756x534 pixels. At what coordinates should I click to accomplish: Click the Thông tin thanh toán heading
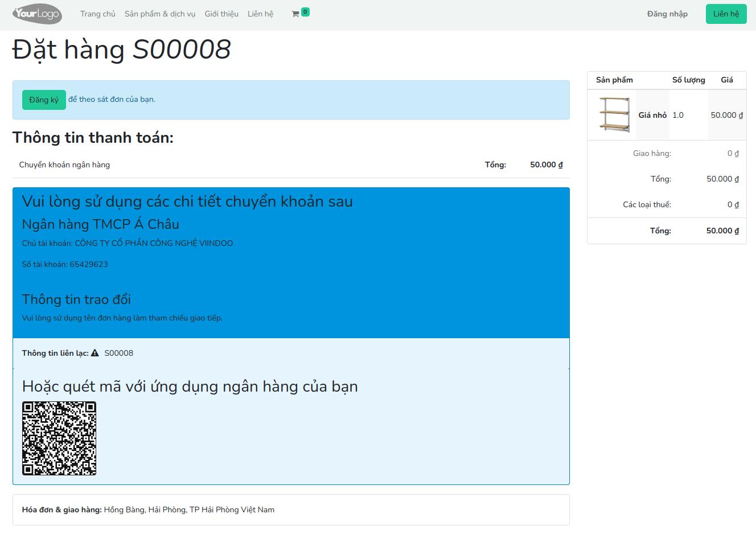pyautogui.click(x=93, y=138)
